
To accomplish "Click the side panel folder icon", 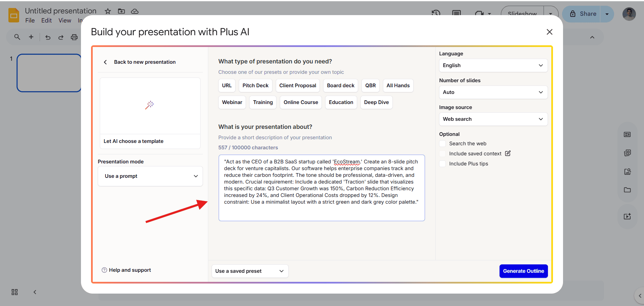I will coord(627,190).
